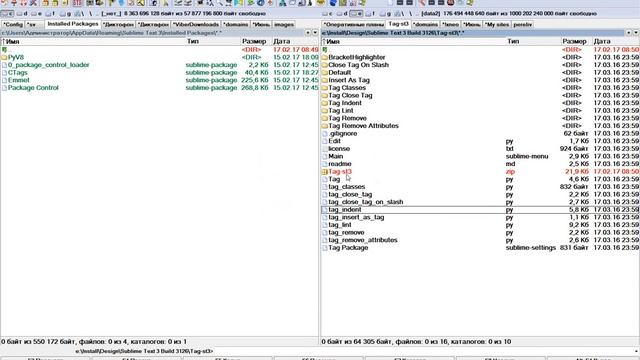
Task: Open directory hotlist star button in right panel
Action: click(x=629, y=33)
